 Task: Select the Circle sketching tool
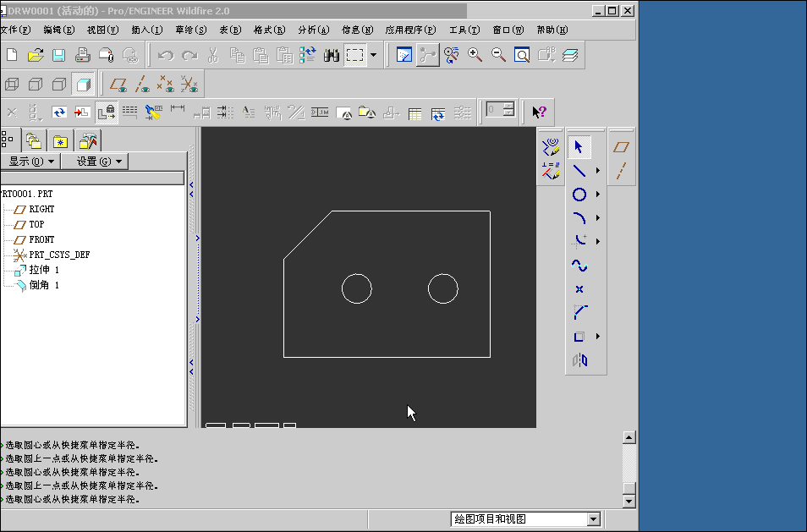pyautogui.click(x=579, y=194)
